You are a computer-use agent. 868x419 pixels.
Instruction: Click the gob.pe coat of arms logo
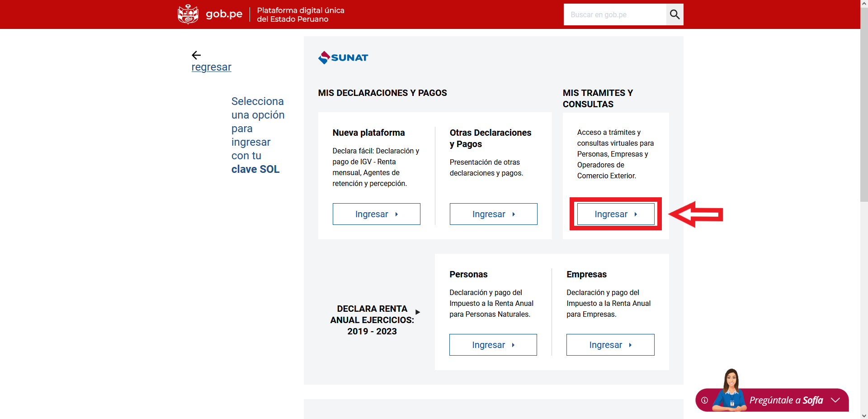click(188, 14)
